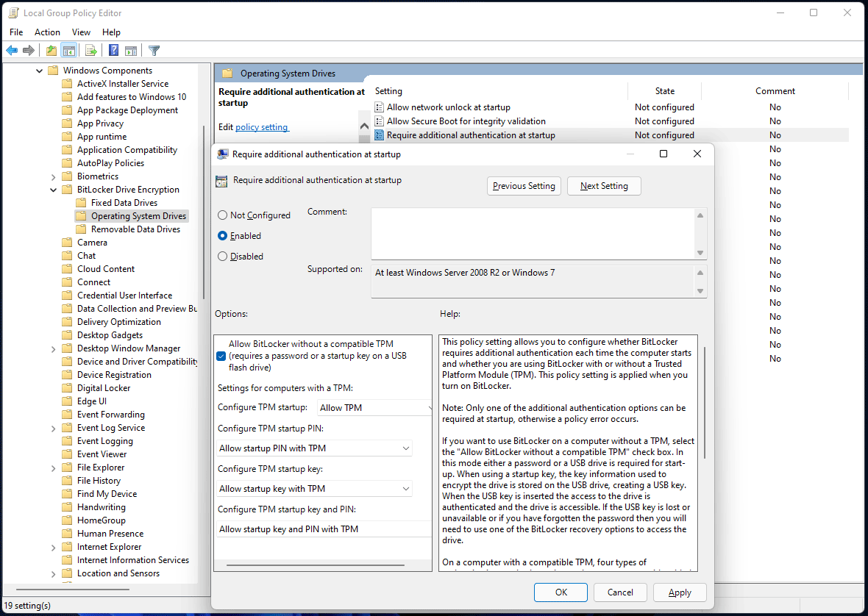This screenshot has height=616, width=868.
Task: Expand the Desktop Window Manager node
Action: pyautogui.click(x=53, y=349)
